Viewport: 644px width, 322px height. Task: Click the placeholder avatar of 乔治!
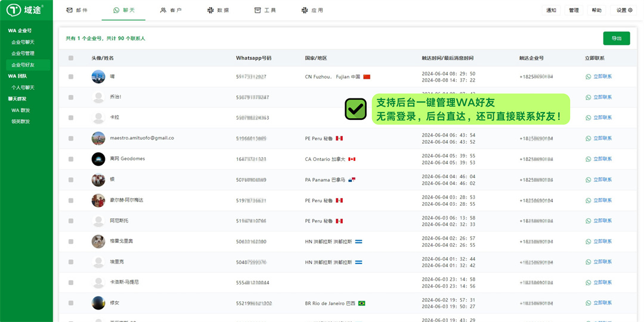point(98,97)
